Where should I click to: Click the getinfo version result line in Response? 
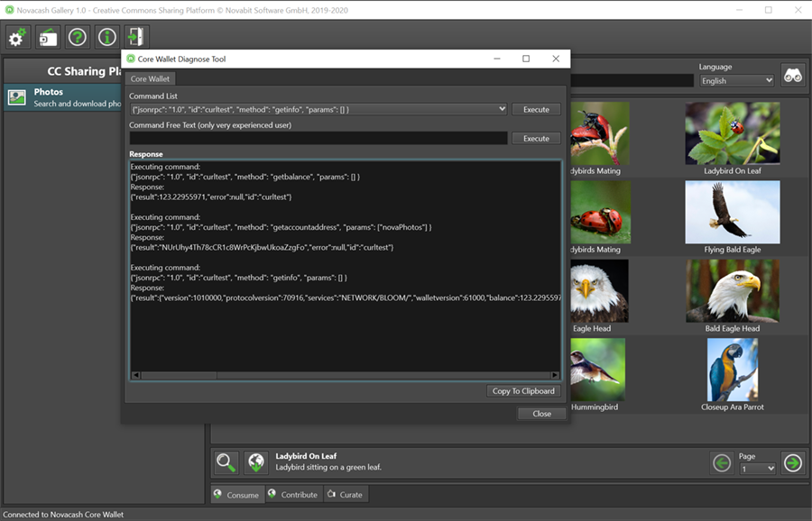point(346,298)
